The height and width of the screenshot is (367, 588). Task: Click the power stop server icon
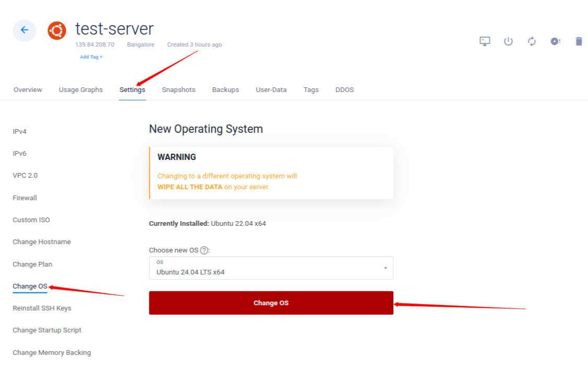pyautogui.click(x=508, y=41)
